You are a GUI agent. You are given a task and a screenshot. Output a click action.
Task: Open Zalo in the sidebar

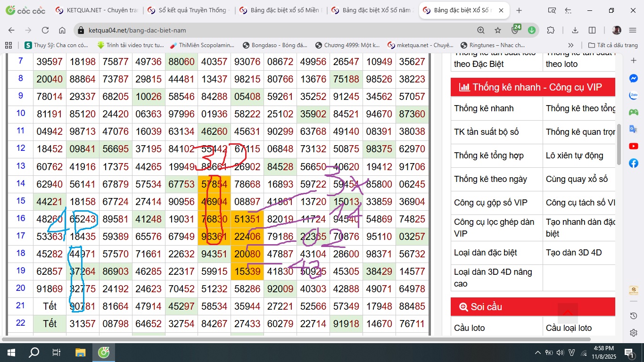(x=634, y=95)
